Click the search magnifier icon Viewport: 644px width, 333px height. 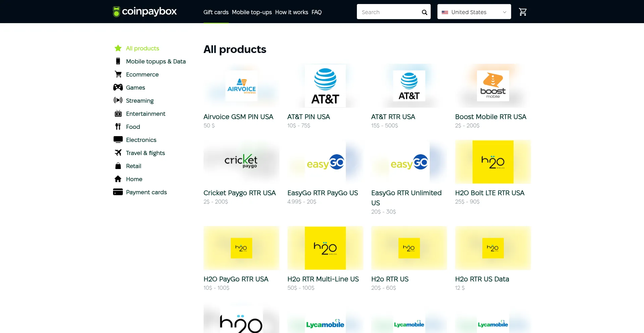(424, 12)
